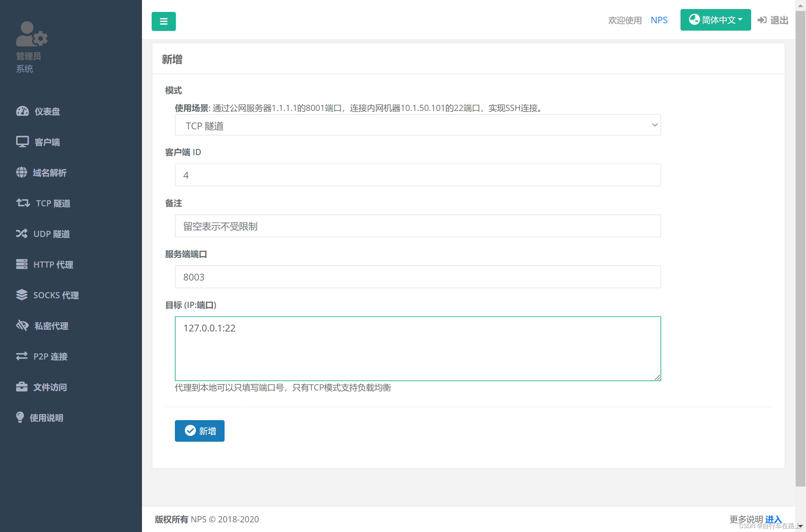Click the 欢迎使用 text in header
Image resolution: width=806 pixels, height=532 pixels.
(x=625, y=20)
